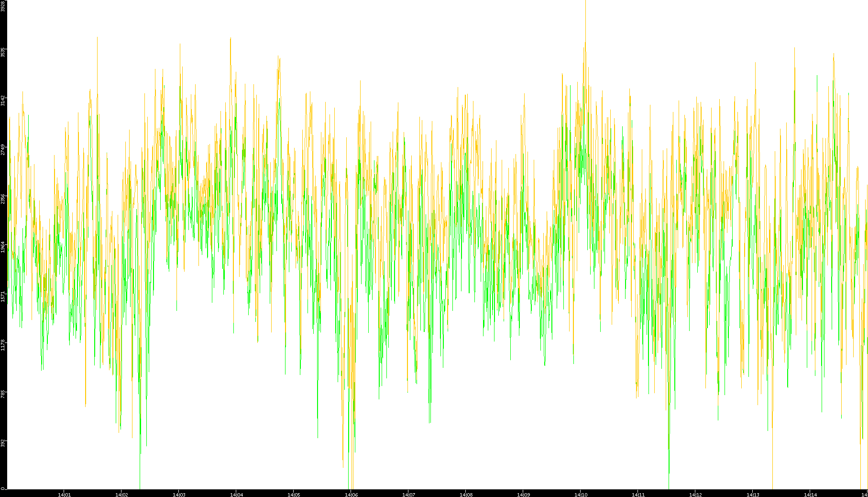
Task: Click the 14:12 time axis label
Action: (x=695, y=495)
